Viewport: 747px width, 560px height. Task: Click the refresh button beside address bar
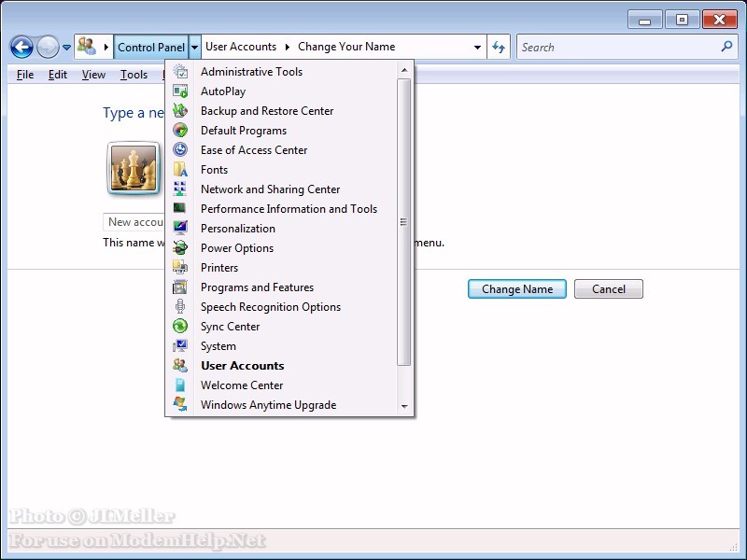[x=499, y=47]
